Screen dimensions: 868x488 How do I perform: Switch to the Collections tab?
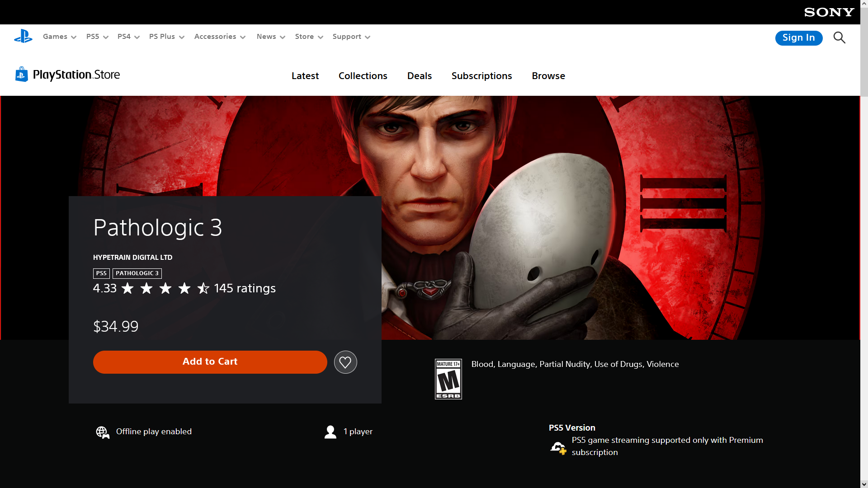(x=363, y=76)
